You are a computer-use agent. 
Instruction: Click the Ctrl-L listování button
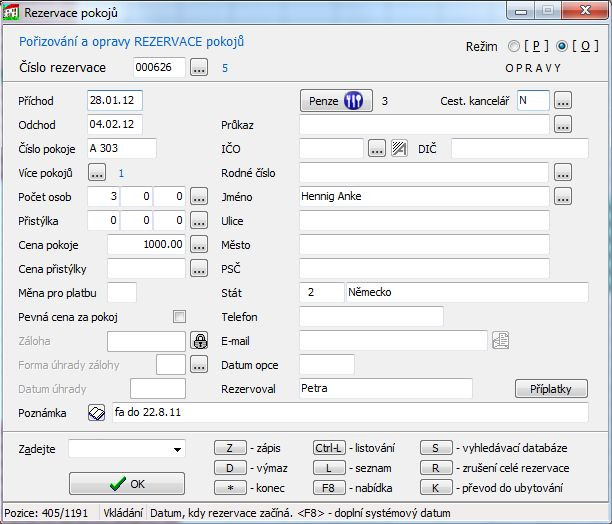(x=329, y=448)
